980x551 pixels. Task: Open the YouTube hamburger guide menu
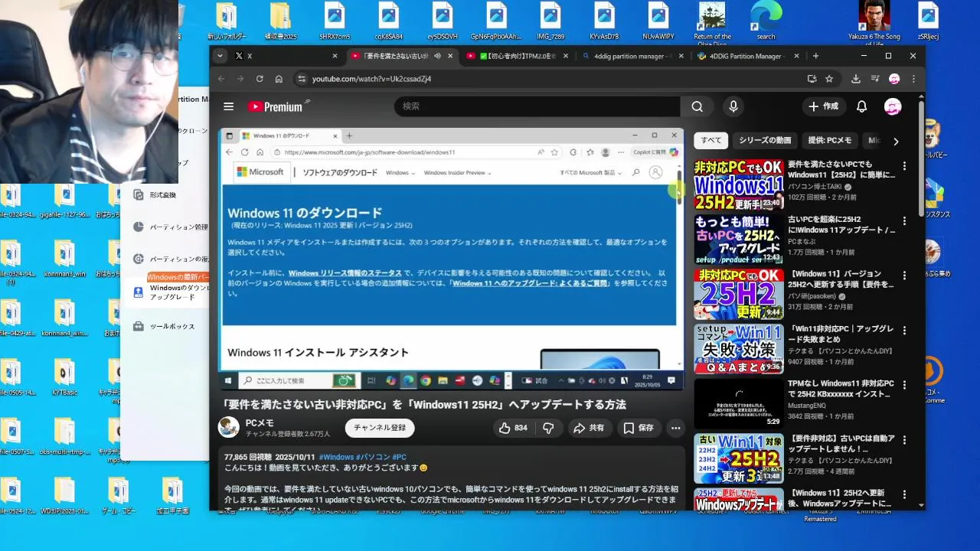[x=228, y=106]
